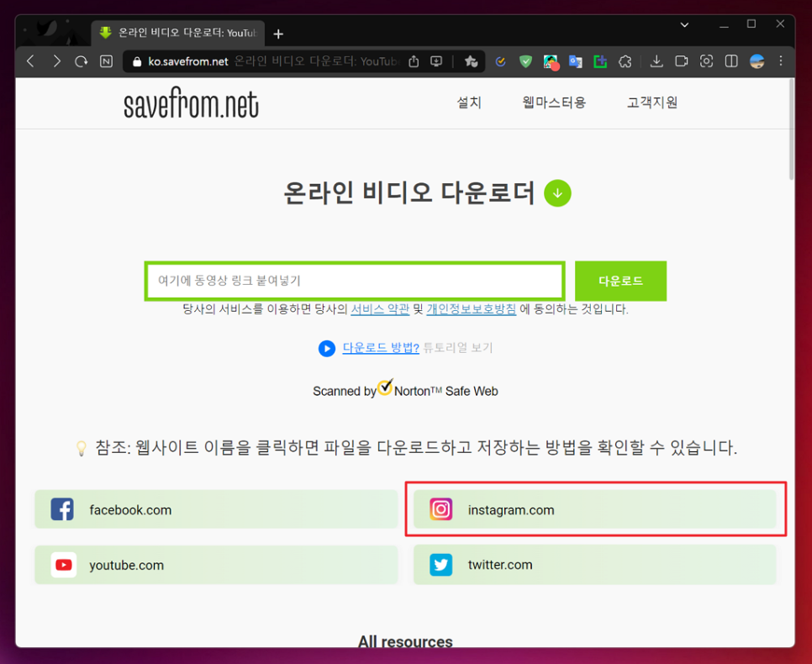Open the youtube.com row
812x664 pixels.
pyautogui.click(x=217, y=565)
